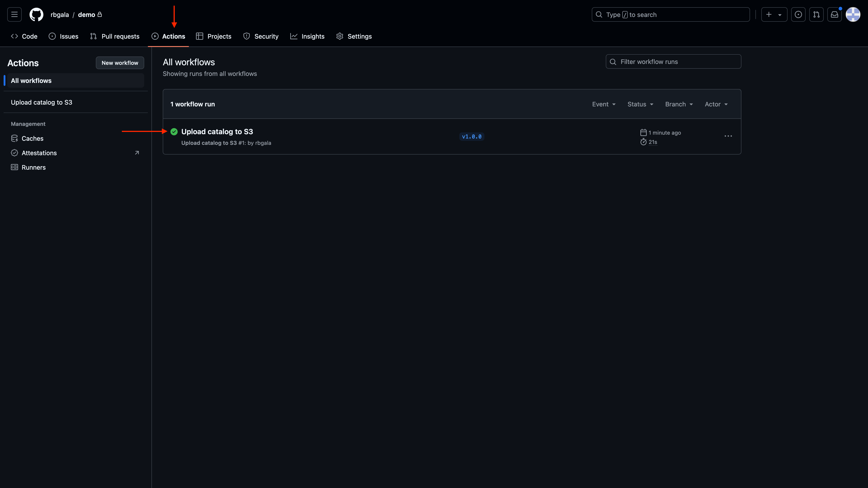Viewport: 868px width, 488px height.
Task: Open the notifications inbox icon
Action: click(x=834, y=14)
